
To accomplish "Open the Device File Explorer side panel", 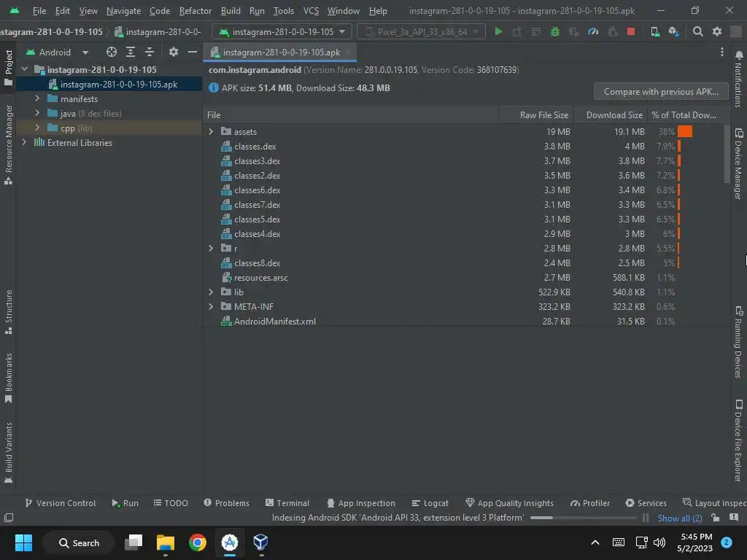I will tap(738, 440).
